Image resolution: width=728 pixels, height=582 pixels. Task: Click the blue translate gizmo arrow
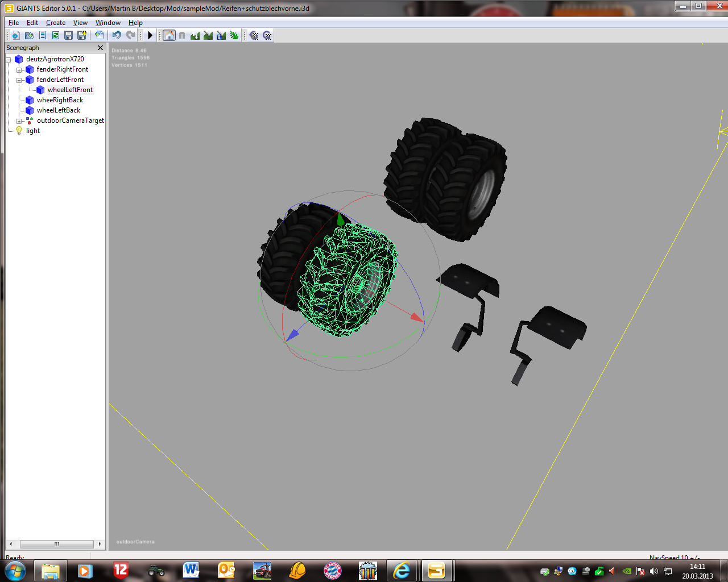(x=292, y=335)
